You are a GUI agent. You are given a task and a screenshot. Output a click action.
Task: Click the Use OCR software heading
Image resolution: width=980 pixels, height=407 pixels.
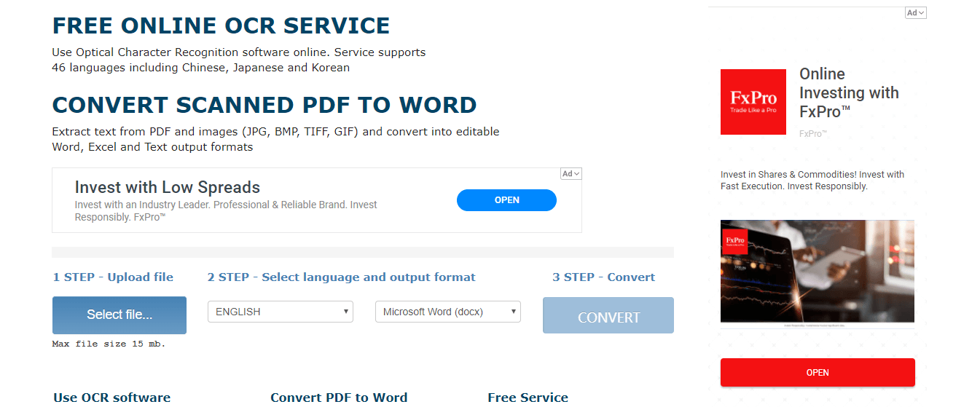coord(111,398)
